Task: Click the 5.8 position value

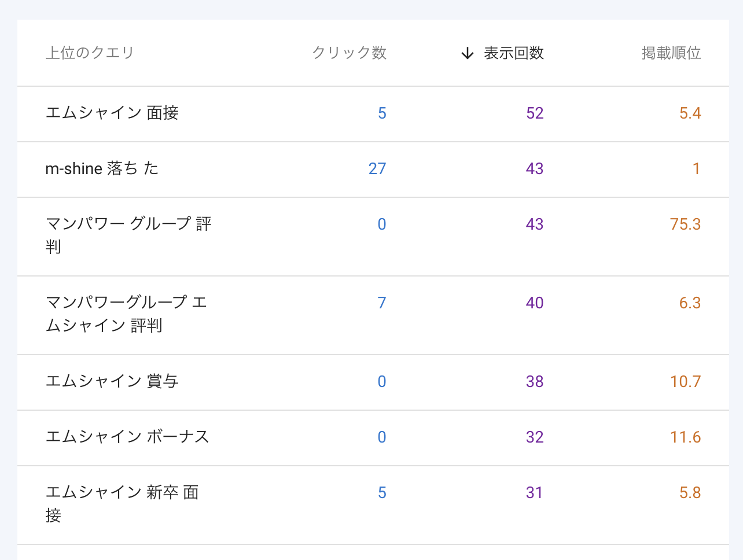Action: [x=690, y=493]
